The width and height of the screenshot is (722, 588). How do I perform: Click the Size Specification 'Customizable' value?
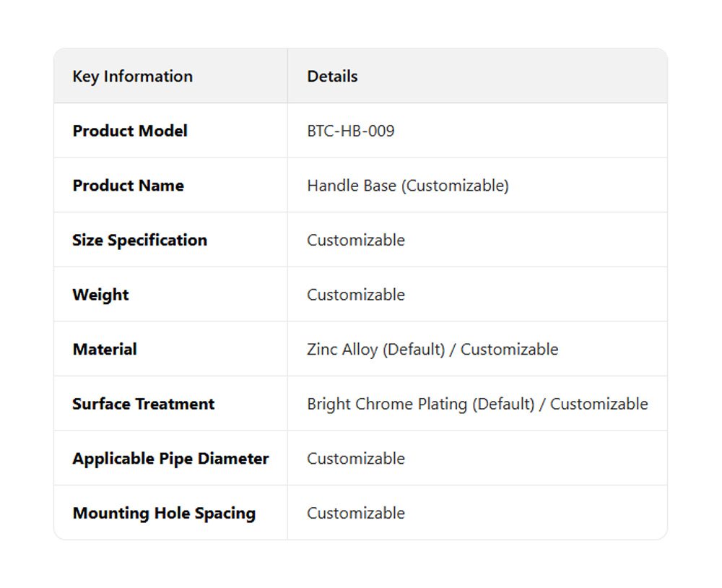355,241
